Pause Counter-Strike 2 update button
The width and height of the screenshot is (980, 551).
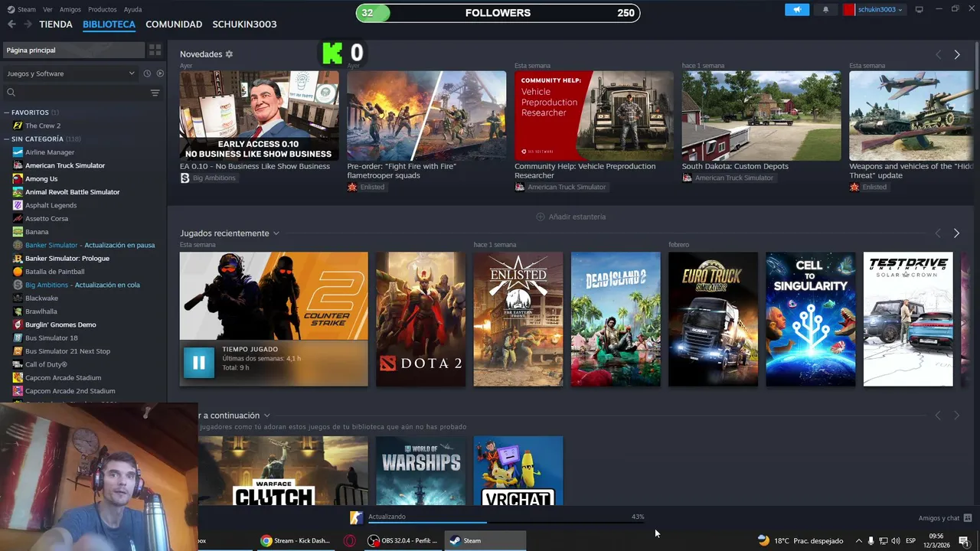[x=198, y=363]
